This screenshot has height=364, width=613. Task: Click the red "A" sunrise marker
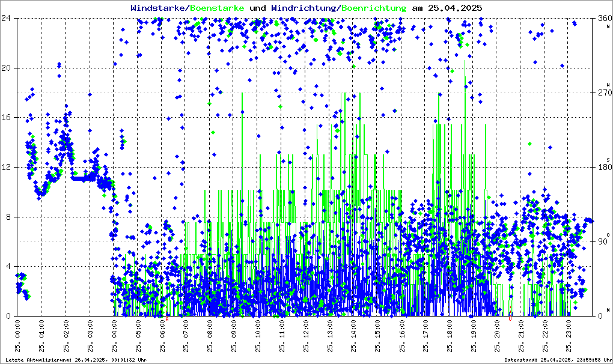click(x=167, y=319)
